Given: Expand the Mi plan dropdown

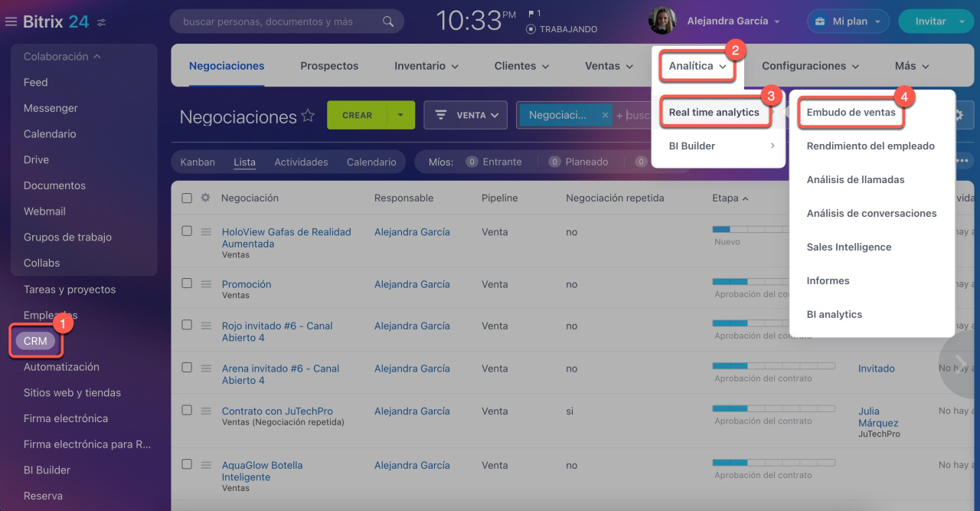Looking at the screenshot, I should pyautogui.click(x=877, y=21).
